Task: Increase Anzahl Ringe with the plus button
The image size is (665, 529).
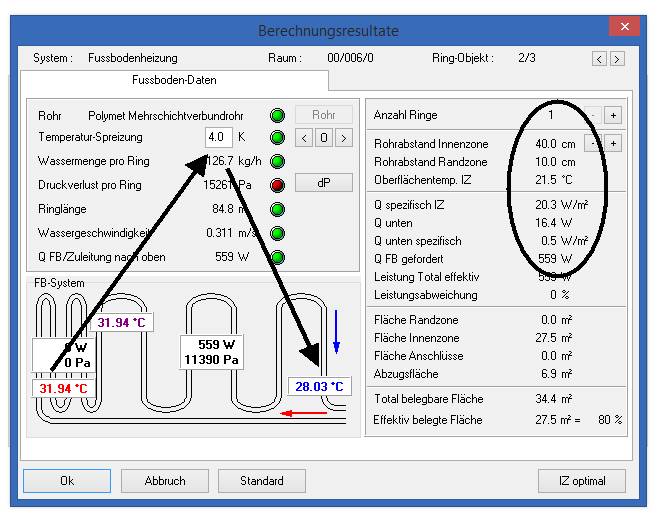Action: 613,115
